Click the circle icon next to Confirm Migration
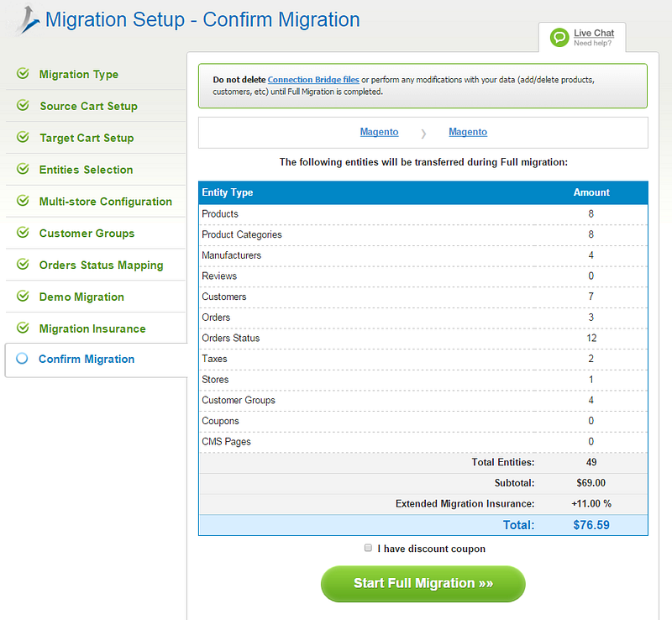This screenshot has width=672, height=620. 22,359
